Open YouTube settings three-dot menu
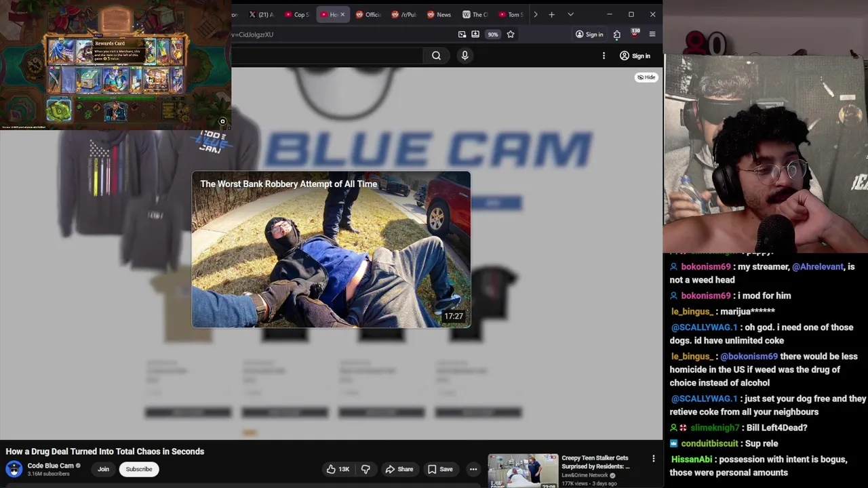Image resolution: width=868 pixels, height=488 pixels. click(604, 56)
